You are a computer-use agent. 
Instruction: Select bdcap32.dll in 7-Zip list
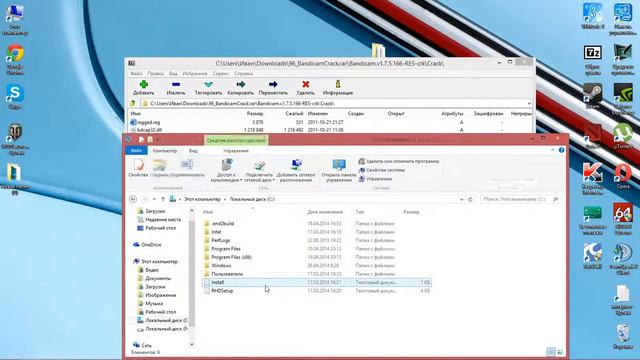[149, 130]
